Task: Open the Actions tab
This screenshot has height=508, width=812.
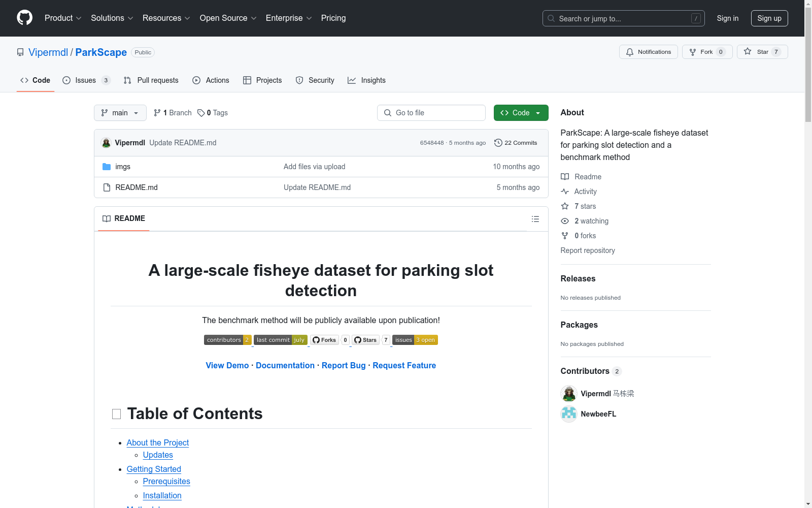Action: 211,80
